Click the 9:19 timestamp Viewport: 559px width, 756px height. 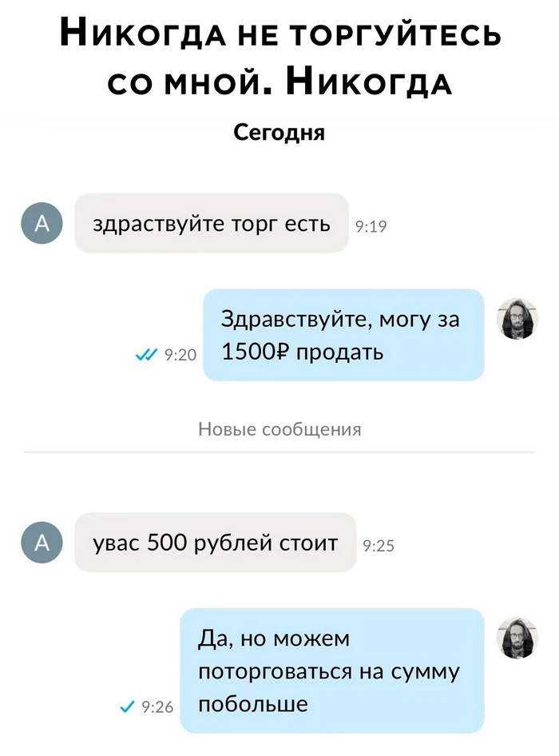[371, 227]
